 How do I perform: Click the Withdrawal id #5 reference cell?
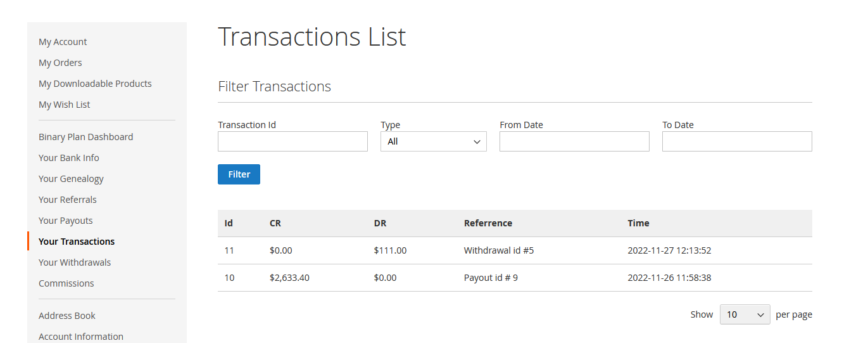[498, 250]
